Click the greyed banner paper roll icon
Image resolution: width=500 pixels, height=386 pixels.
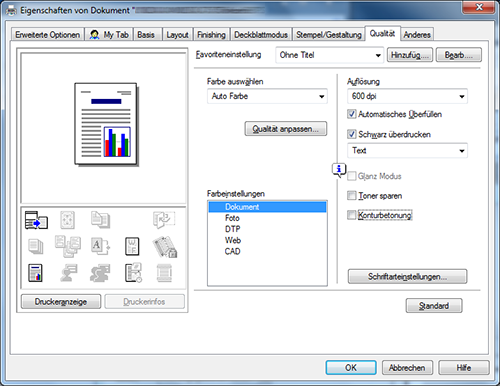(164, 273)
